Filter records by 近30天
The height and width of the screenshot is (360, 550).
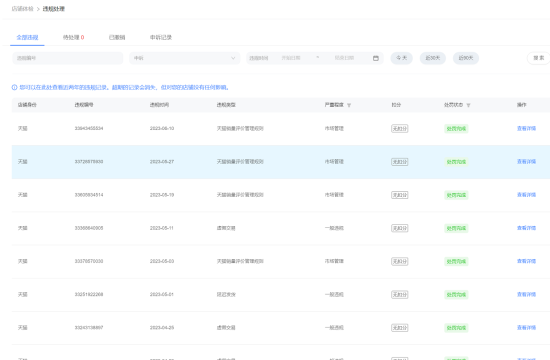point(433,58)
